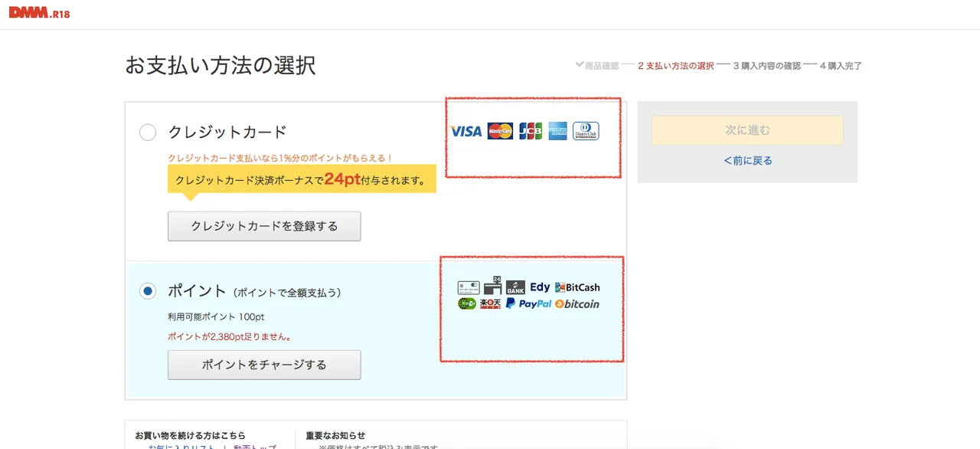Click the BitCash logo
980x449 pixels.
[x=578, y=287]
